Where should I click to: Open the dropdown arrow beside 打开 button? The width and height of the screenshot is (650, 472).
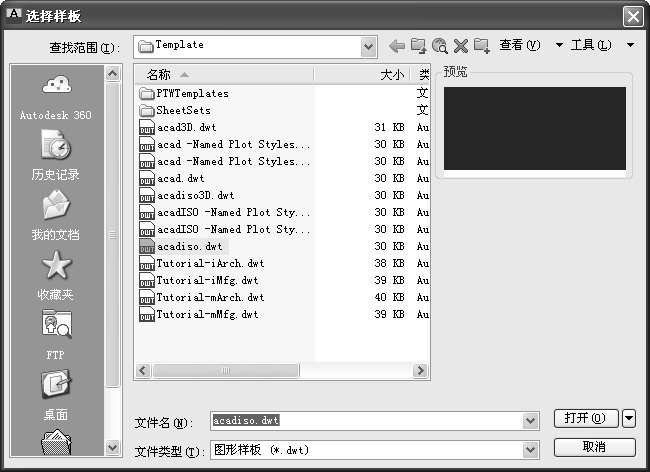[x=629, y=418]
